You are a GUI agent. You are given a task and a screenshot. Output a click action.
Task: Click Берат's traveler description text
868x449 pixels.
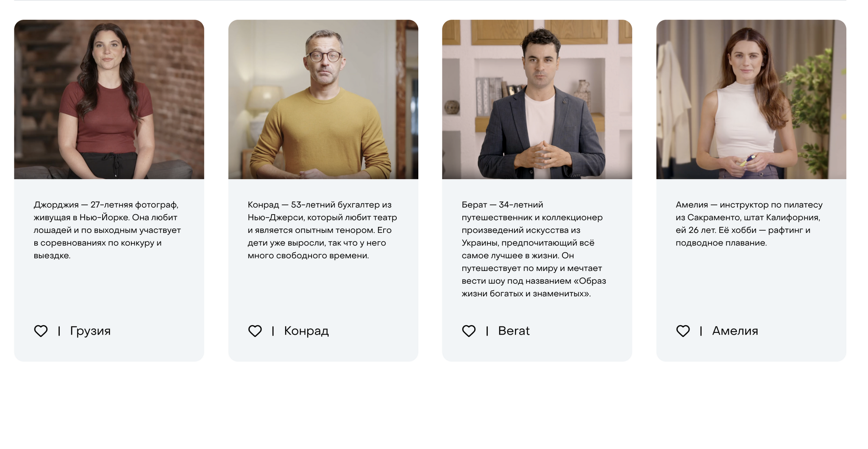click(534, 249)
